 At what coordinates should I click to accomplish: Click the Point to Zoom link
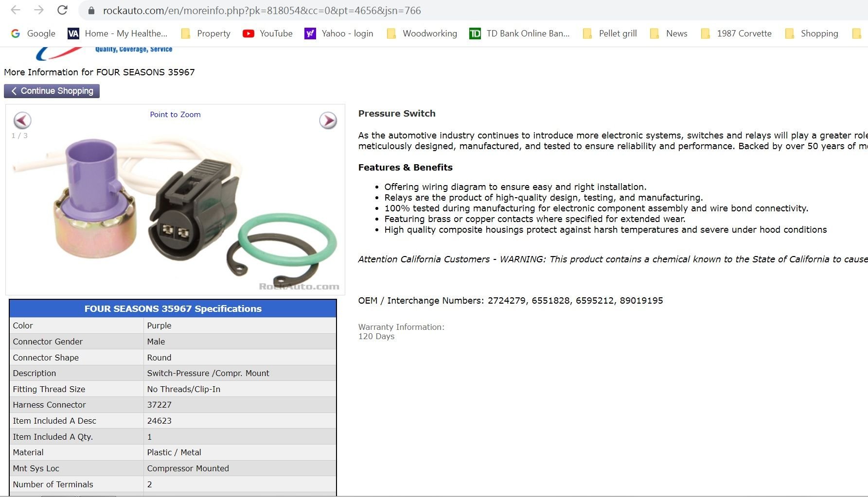tap(175, 115)
